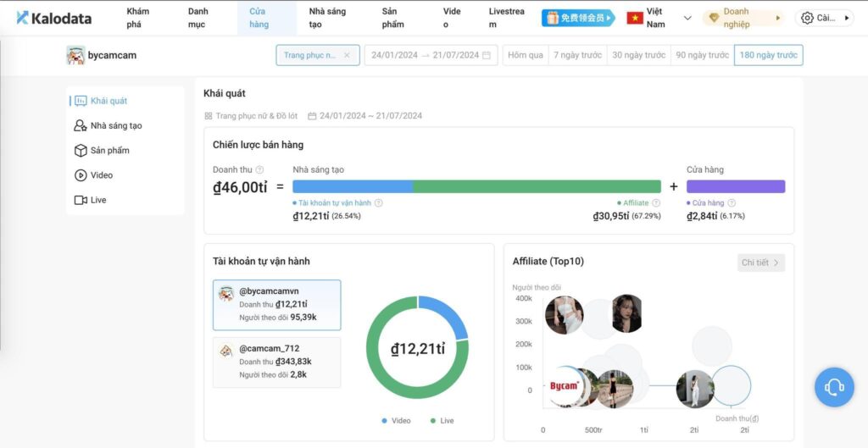The width and height of the screenshot is (868, 448).
Task: Select the Hôm qua range
Action: coord(526,55)
